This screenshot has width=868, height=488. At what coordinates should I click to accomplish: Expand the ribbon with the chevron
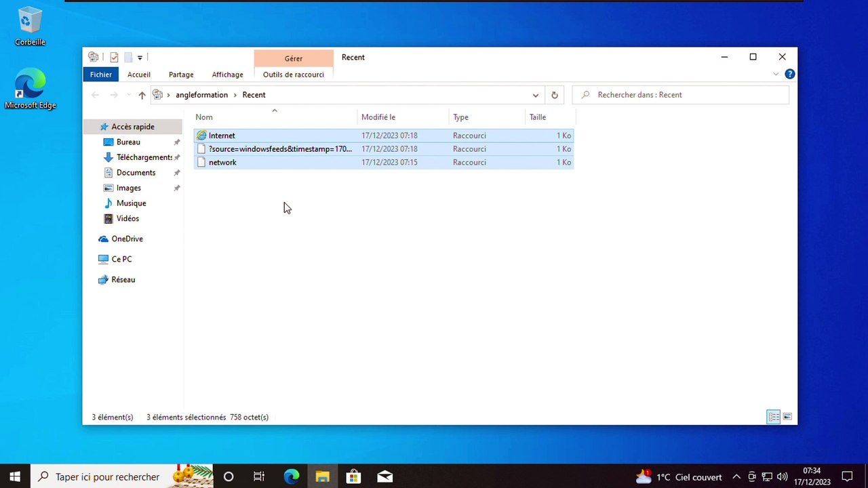[776, 74]
